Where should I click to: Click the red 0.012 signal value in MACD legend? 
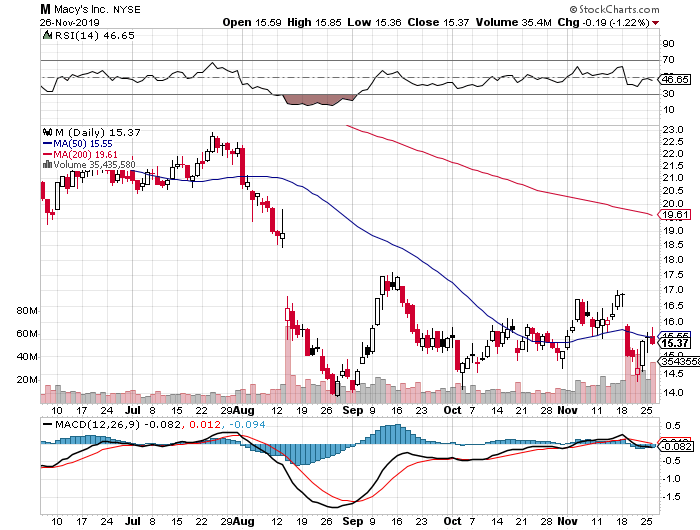pos(205,425)
